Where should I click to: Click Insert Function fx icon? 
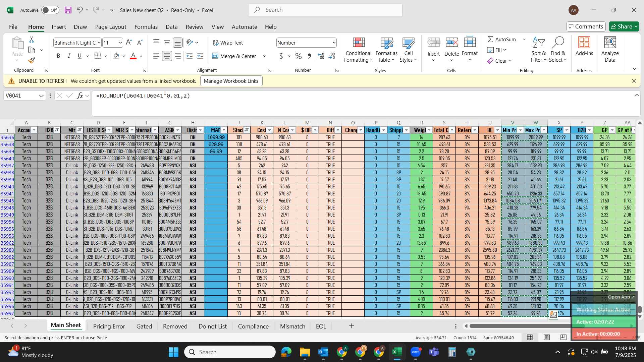pos(80,96)
